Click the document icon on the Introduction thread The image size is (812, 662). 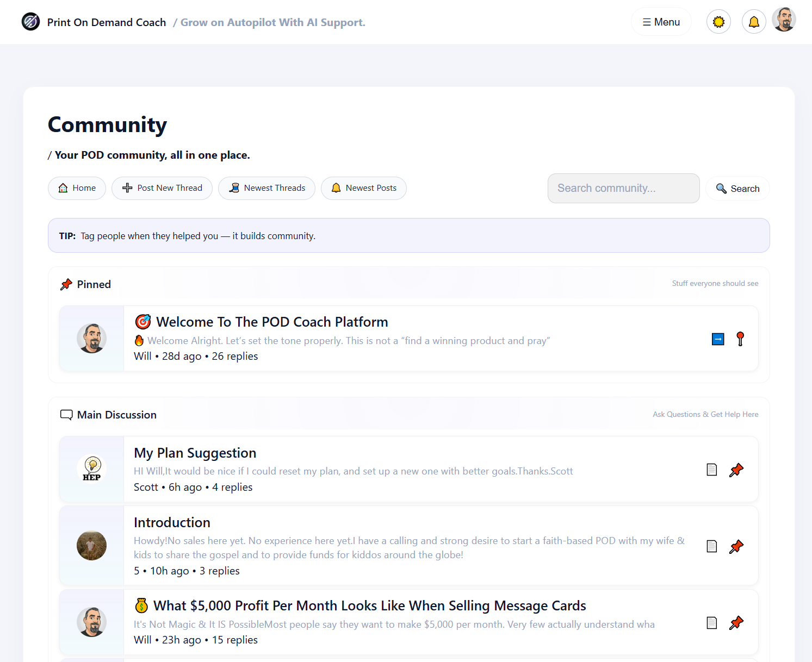[x=711, y=546]
